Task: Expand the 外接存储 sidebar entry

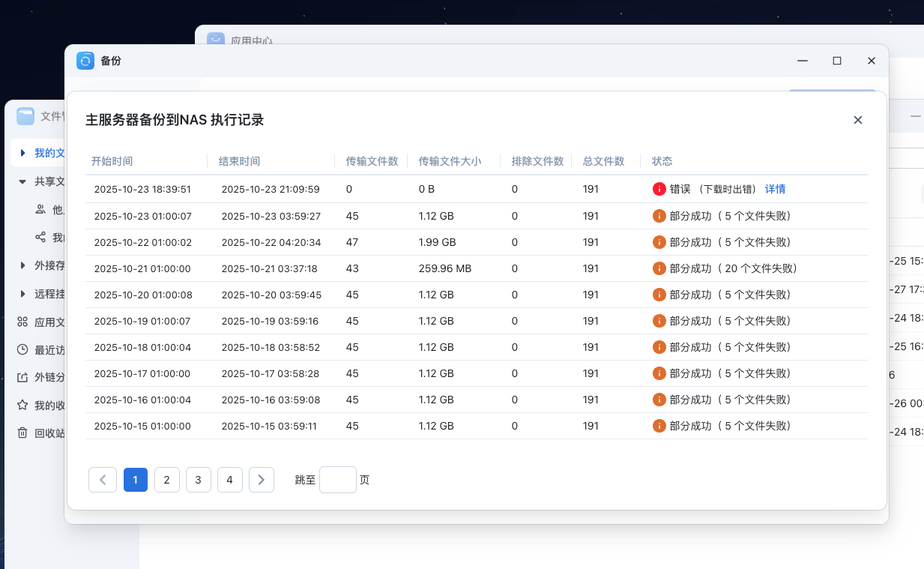Action: click(x=22, y=265)
